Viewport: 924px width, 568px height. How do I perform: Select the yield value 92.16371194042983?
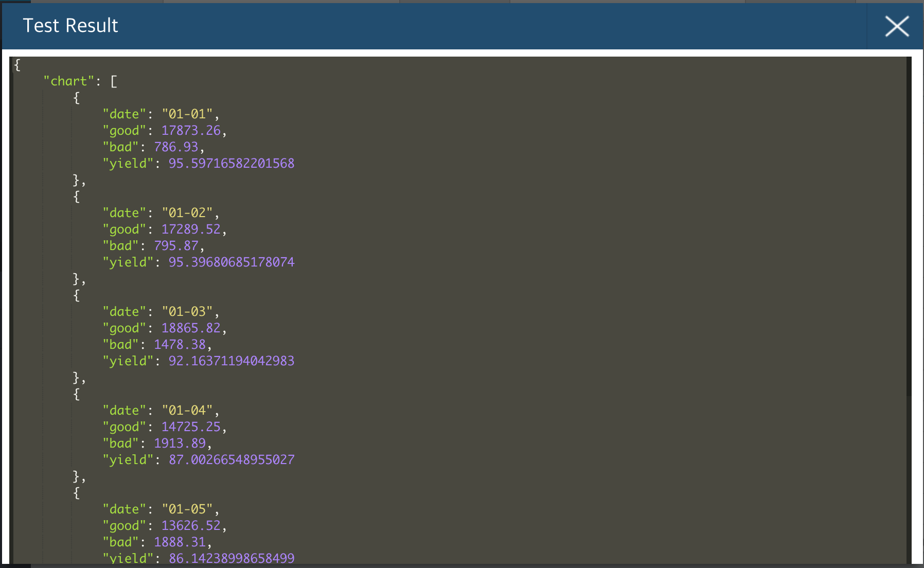[232, 361]
